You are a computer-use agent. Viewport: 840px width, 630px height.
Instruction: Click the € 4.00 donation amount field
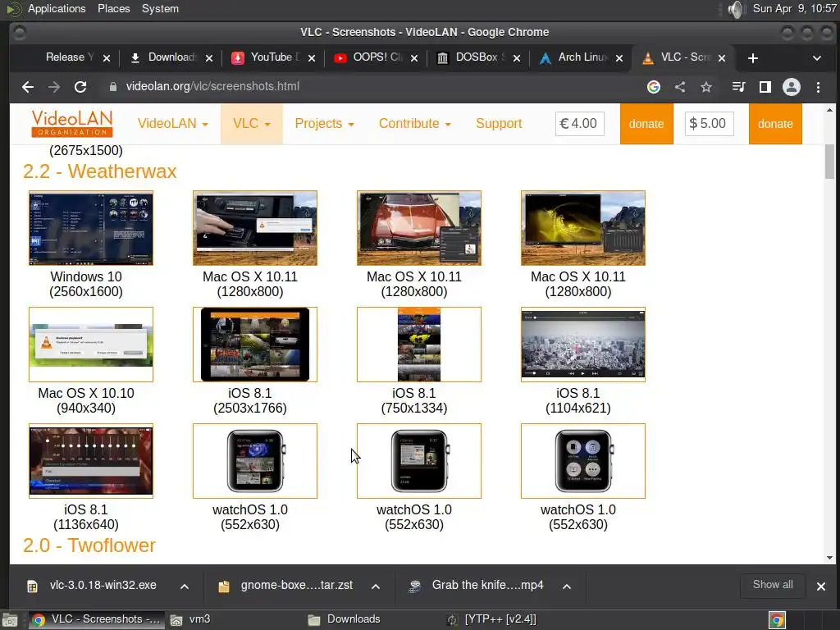580,124
